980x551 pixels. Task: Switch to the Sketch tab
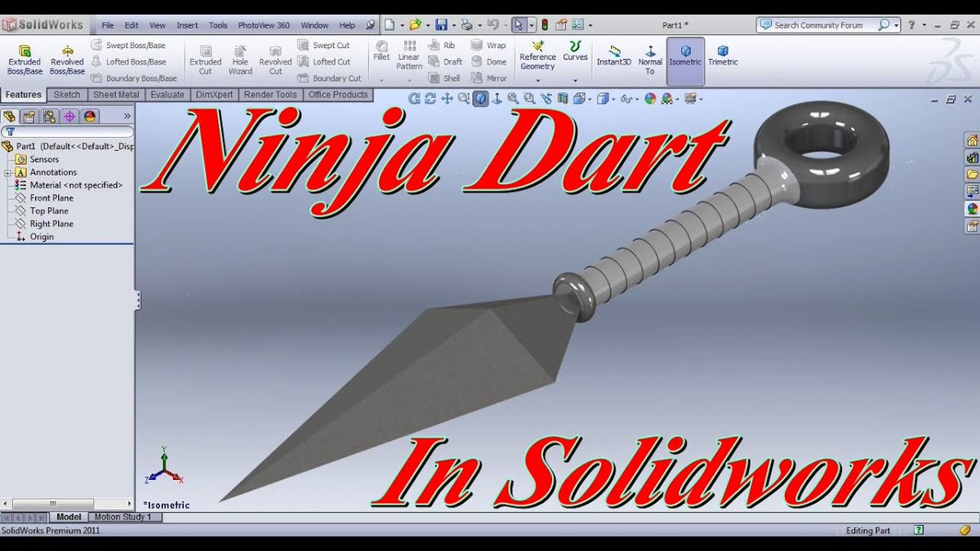66,95
